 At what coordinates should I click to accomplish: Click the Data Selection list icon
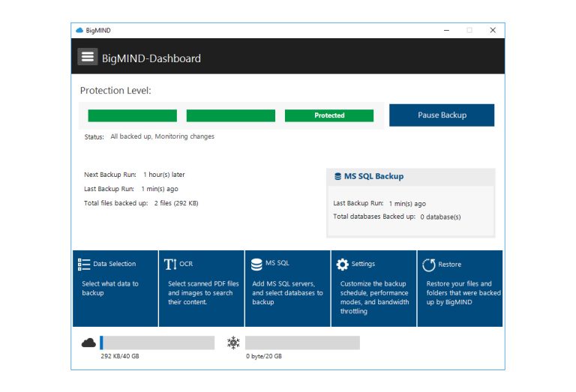[84, 265]
